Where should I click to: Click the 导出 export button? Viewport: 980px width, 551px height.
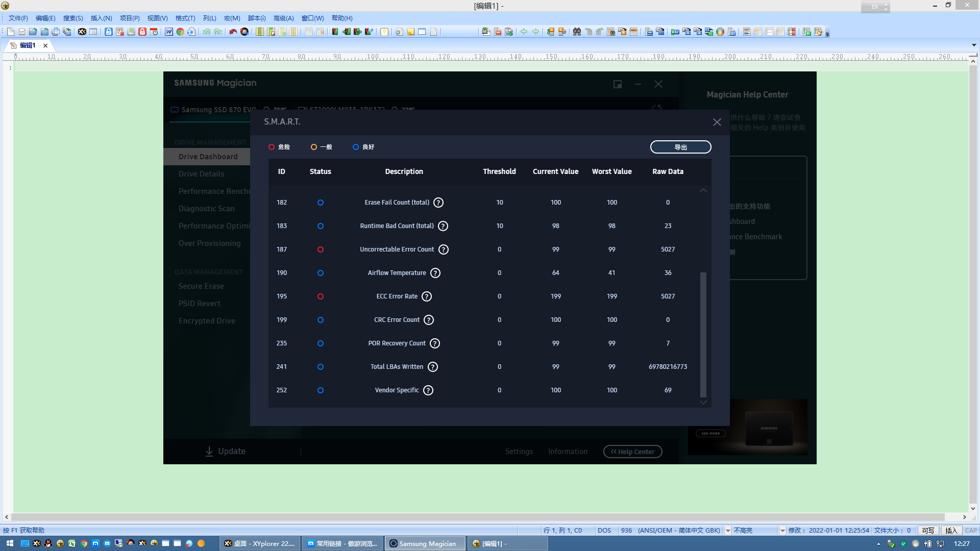680,147
